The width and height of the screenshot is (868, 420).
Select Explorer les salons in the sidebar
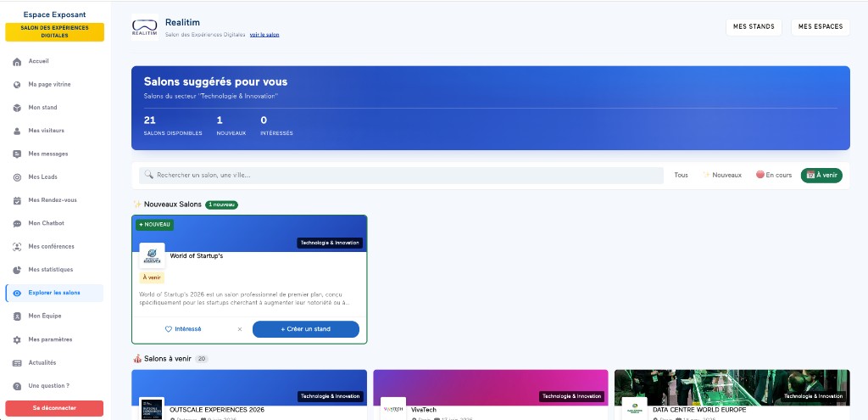click(x=54, y=293)
